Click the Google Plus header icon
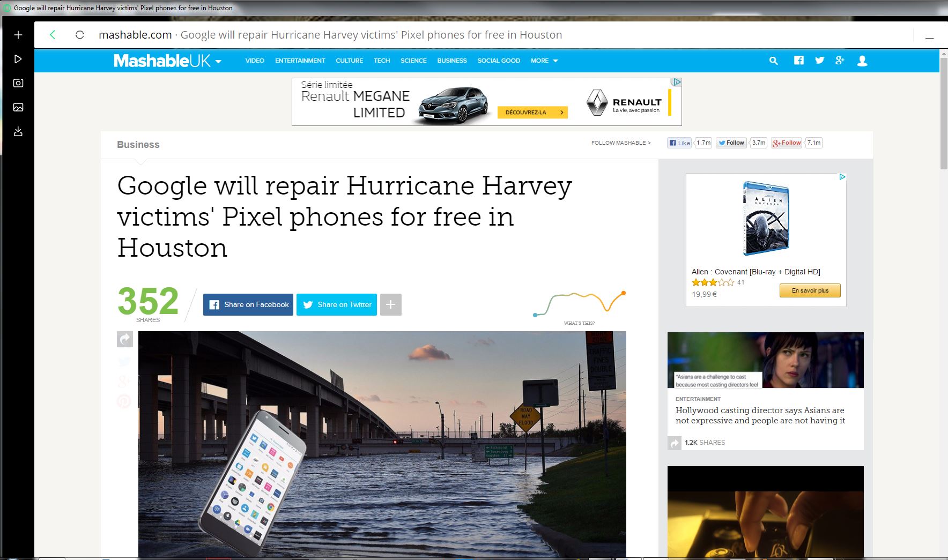The width and height of the screenshot is (948, 560). coord(840,61)
